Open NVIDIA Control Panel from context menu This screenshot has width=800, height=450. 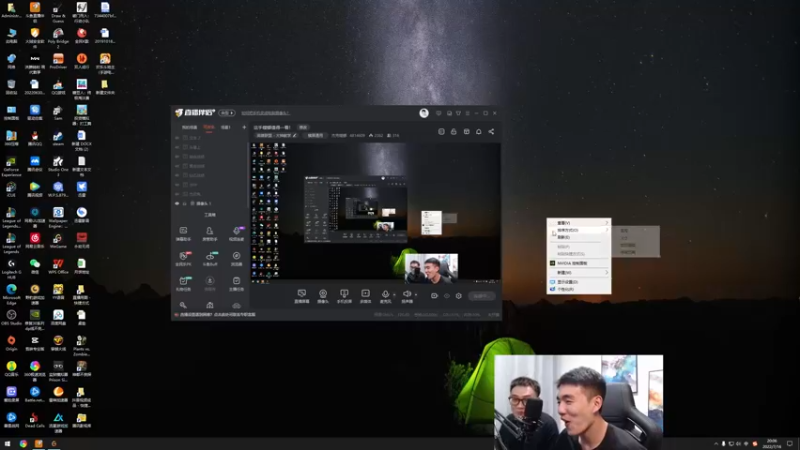point(579,263)
